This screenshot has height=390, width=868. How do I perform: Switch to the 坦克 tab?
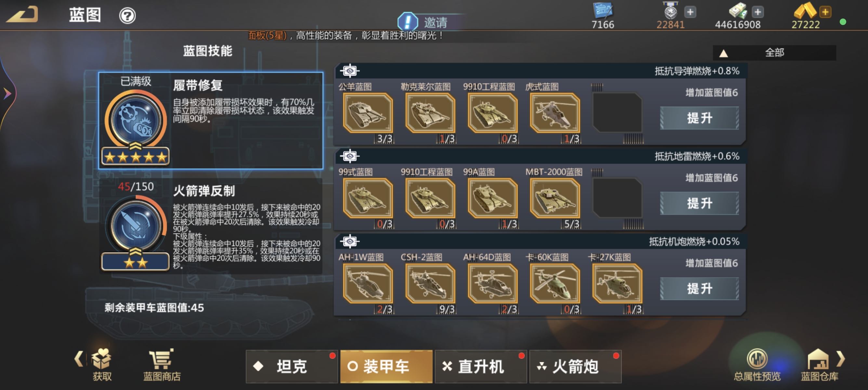coord(292,366)
